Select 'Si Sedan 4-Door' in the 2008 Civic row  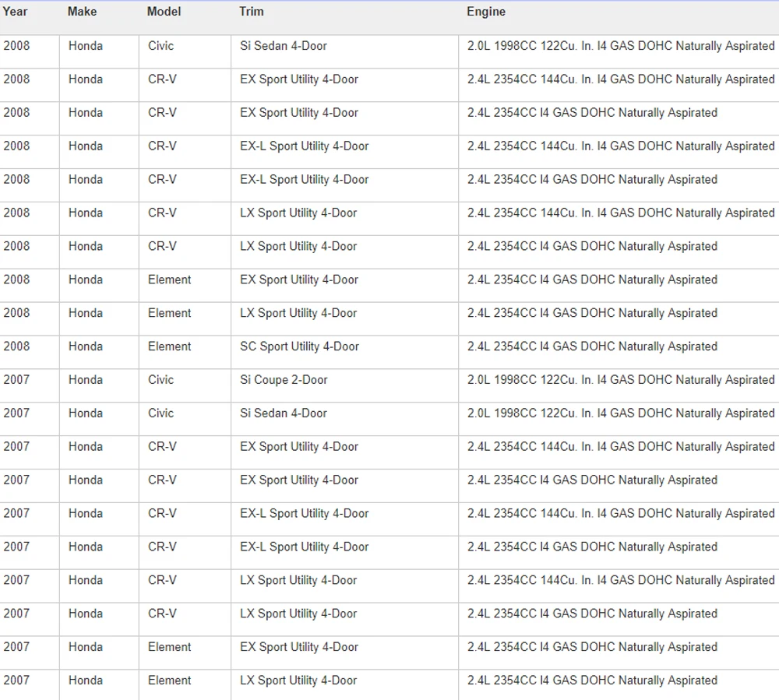point(284,46)
